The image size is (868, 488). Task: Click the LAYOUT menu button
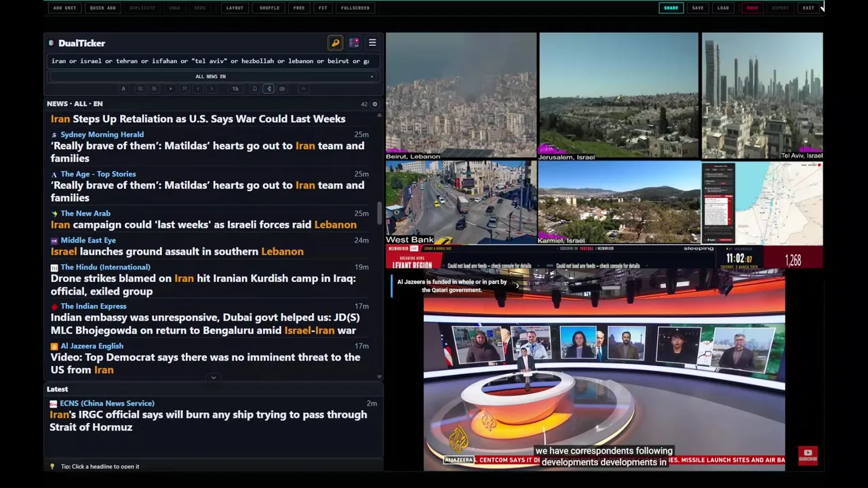pyautogui.click(x=235, y=8)
